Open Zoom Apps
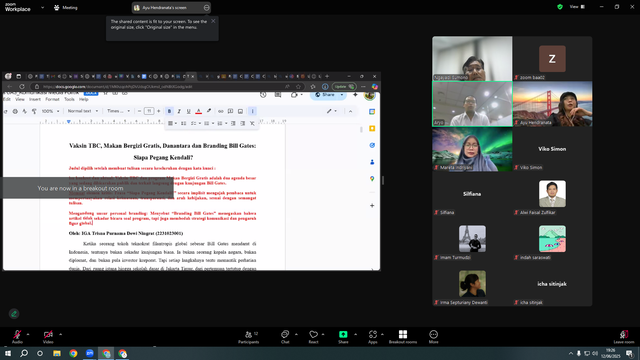The height and width of the screenshot is (360, 640). (373, 337)
